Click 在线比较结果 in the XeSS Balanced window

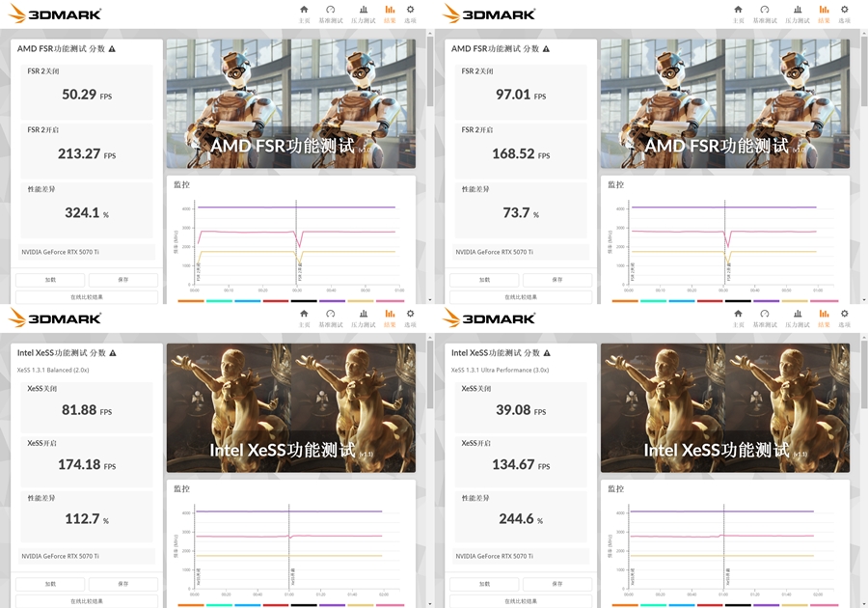point(87,601)
